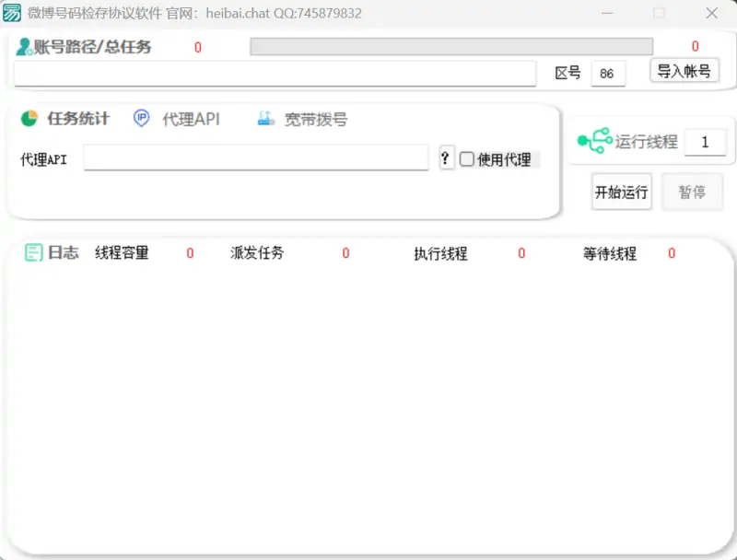Click the total task progress bar

tap(451, 47)
